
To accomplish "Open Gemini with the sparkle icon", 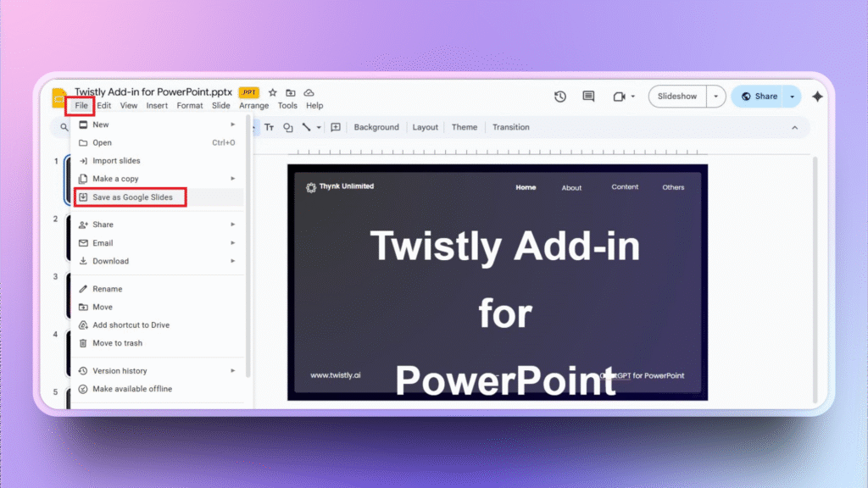I will [817, 97].
